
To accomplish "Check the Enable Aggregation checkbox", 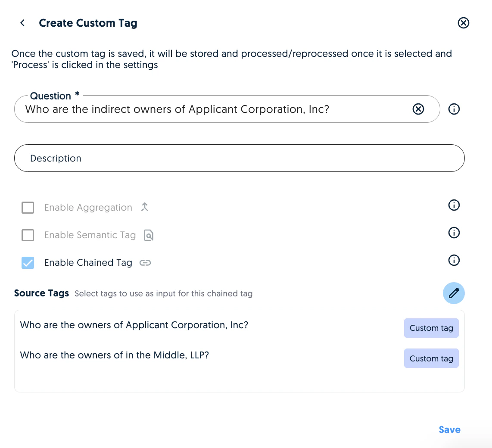I will pos(28,207).
